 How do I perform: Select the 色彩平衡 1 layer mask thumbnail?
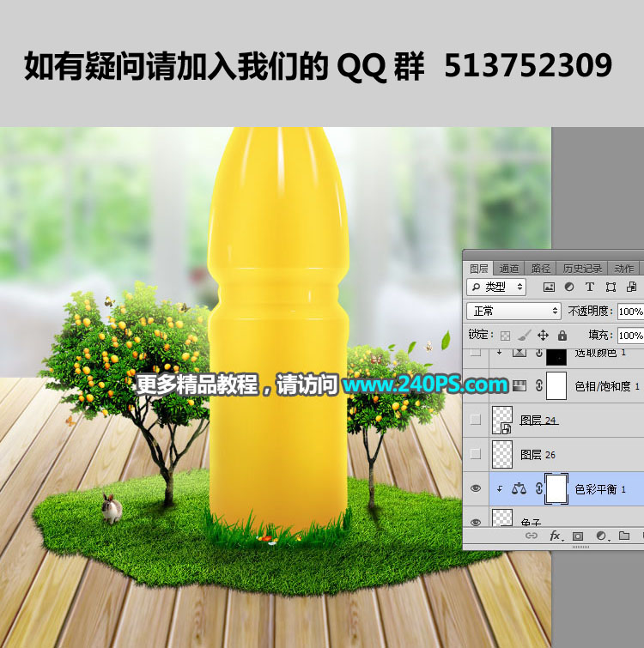tap(556, 488)
